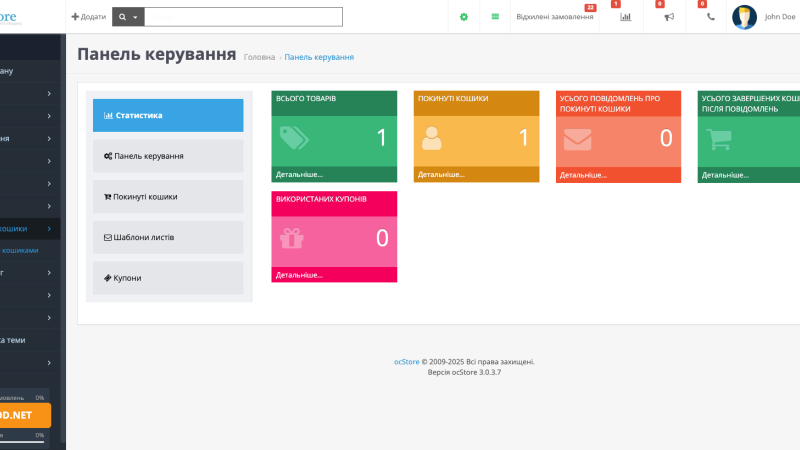Click the phone icon in header
Viewport: 800px width, 450px height.
711,17
